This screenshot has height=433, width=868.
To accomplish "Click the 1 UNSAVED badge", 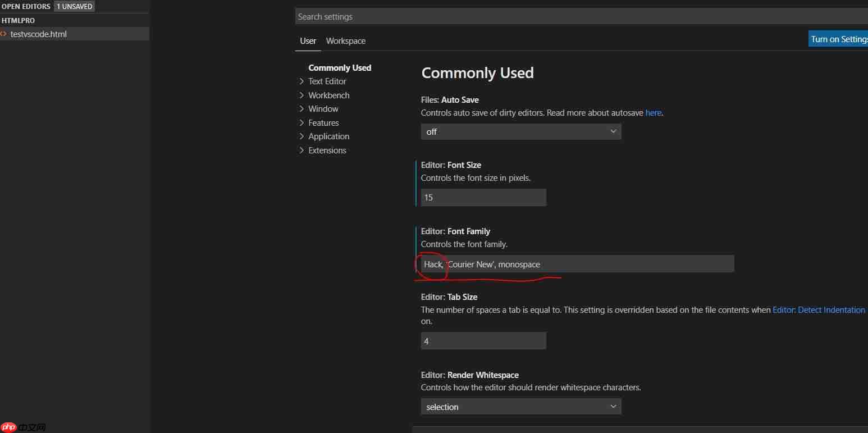I will (x=74, y=7).
